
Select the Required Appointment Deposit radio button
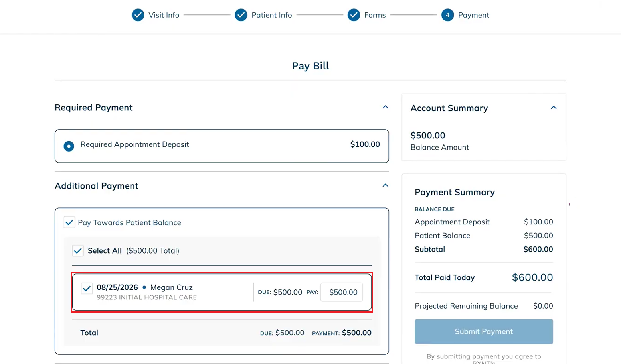click(x=69, y=146)
